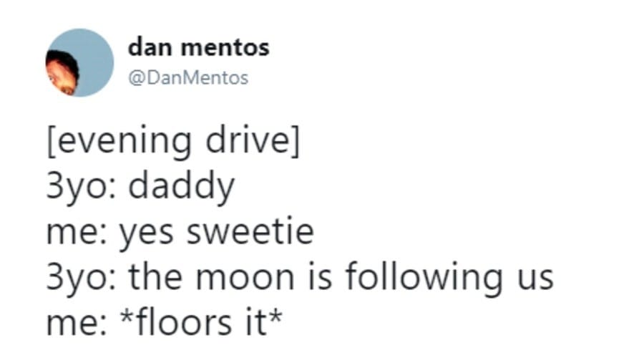Image resolution: width=644 pixels, height=358 pixels.
Task: Click the "me:" label before "yes sweetie"
Action: [x=74, y=233]
